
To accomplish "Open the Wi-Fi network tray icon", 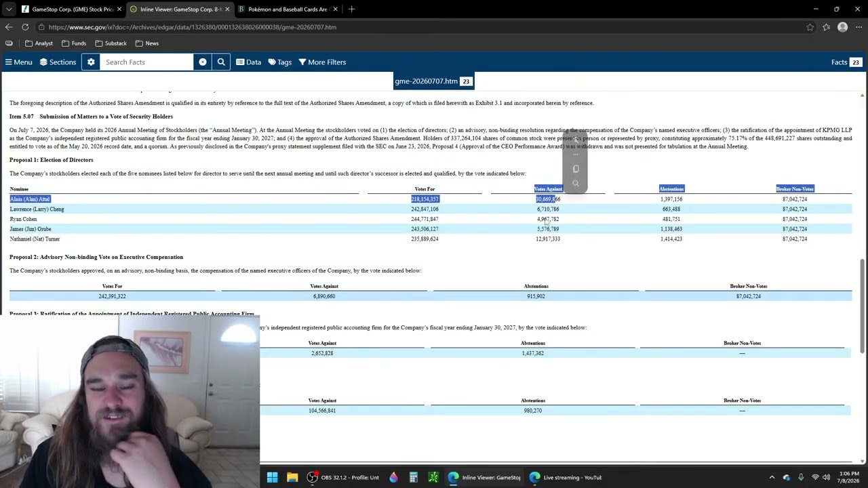I will coord(815,477).
